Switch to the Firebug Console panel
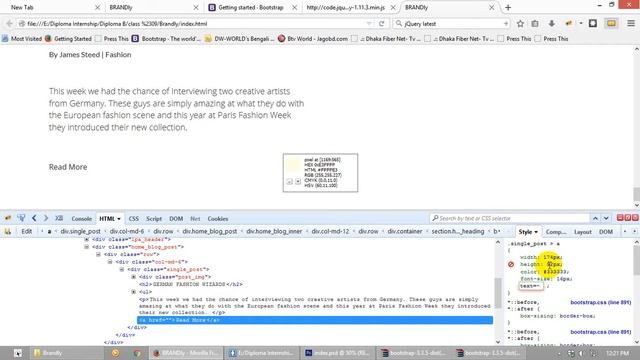Screen dimensions: 640x360 click(x=82, y=219)
